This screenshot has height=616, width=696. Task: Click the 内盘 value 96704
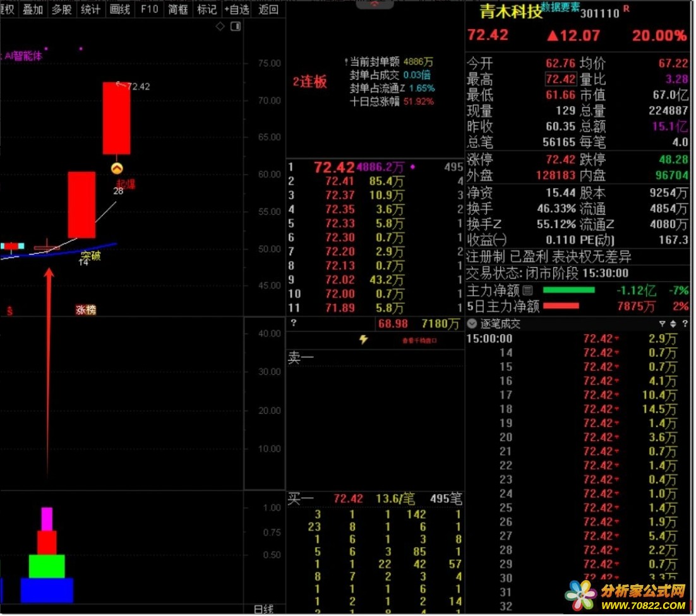pyautogui.click(x=671, y=176)
